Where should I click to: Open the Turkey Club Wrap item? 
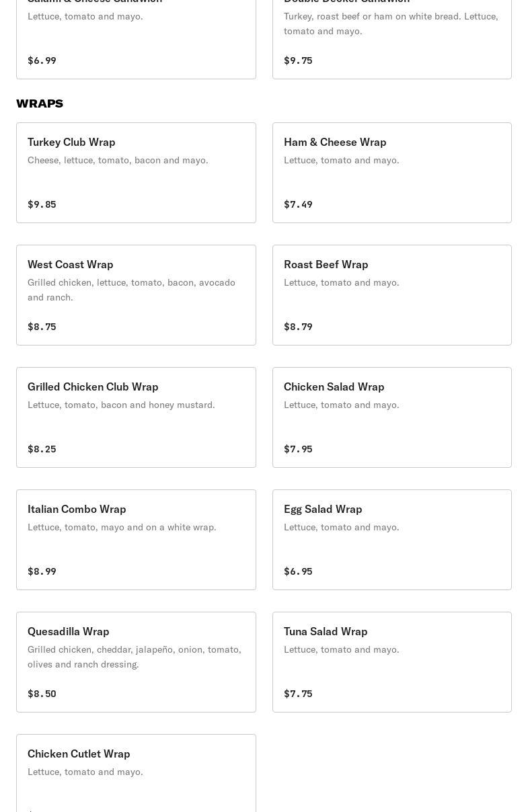[x=136, y=173]
